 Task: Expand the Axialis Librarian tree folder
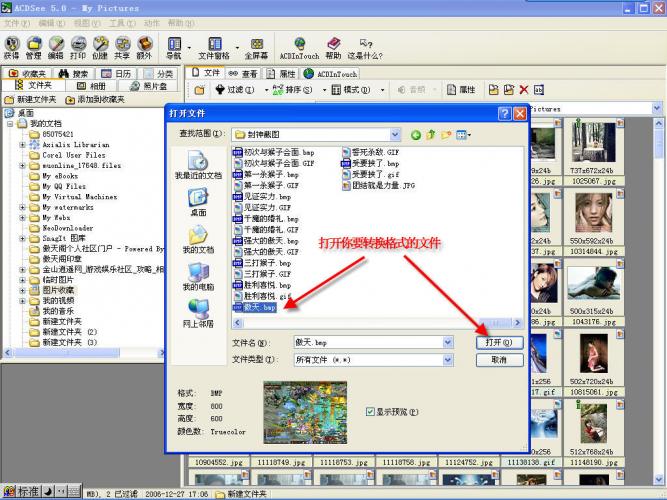(22, 144)
